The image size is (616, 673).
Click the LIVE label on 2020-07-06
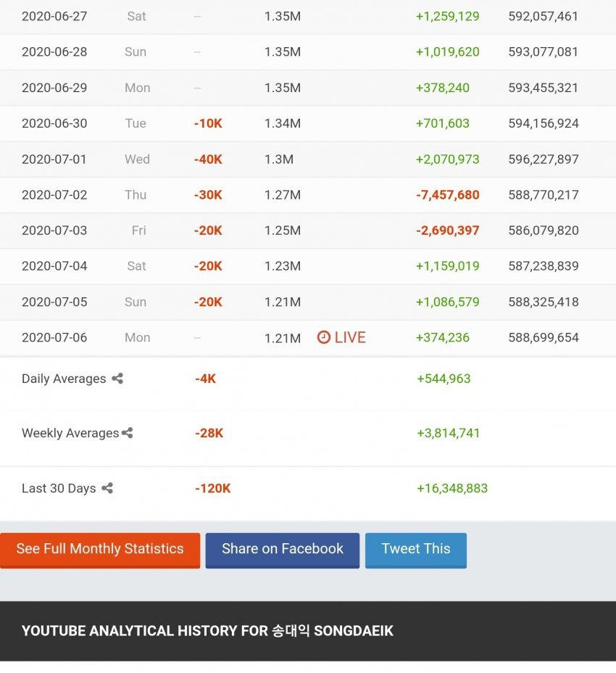(x=350, y=337)
